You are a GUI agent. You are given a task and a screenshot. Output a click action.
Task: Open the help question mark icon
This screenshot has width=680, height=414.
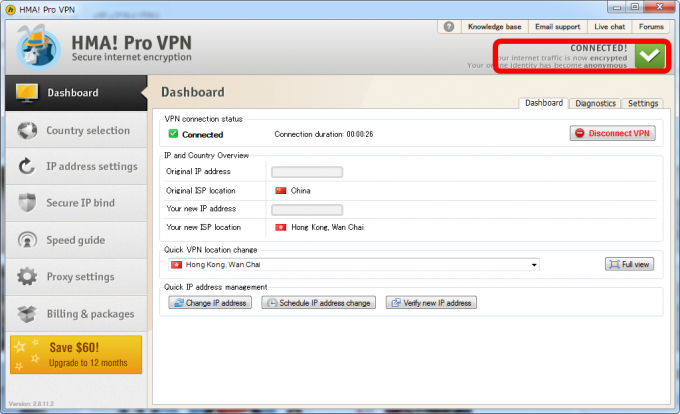pyautogui.click(x=449, y=27)
